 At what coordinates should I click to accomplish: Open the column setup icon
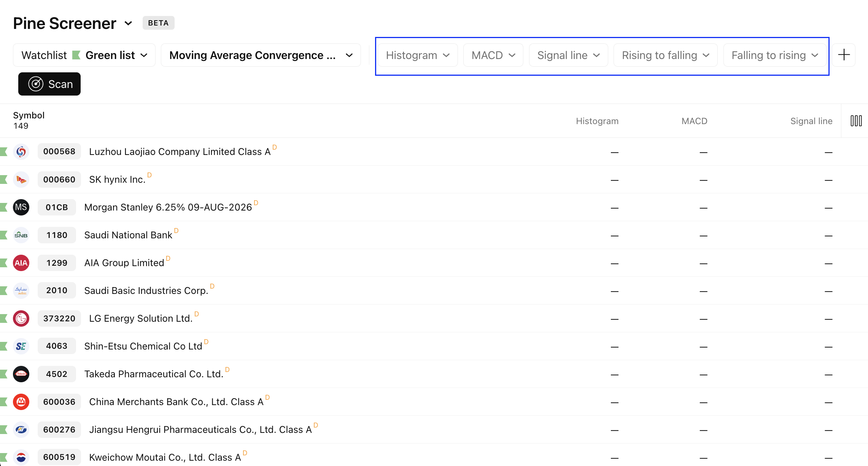pos(856,121)
